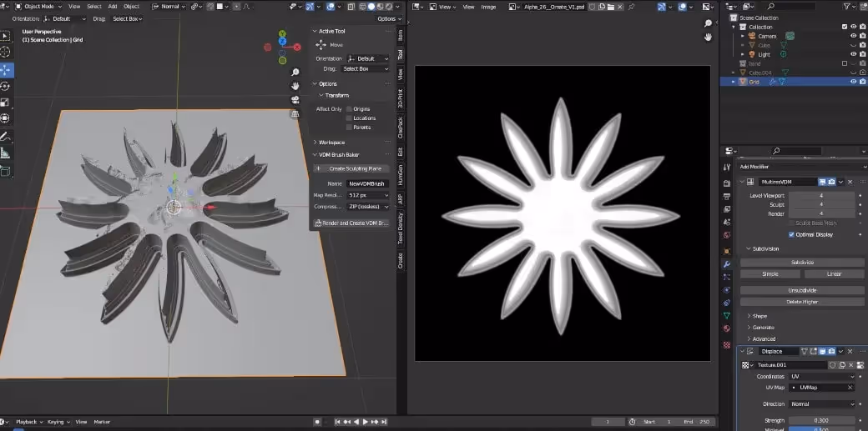Open the Physics tab in Properties
The height and width of the screenshot is (431, 868).
coord(727,290)
